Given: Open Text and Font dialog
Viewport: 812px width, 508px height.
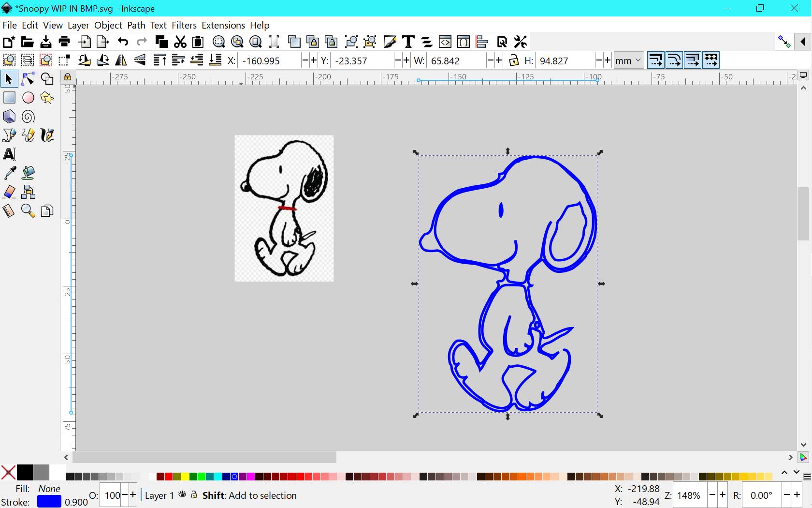Looking at the screenshot, I should point(408,42).
